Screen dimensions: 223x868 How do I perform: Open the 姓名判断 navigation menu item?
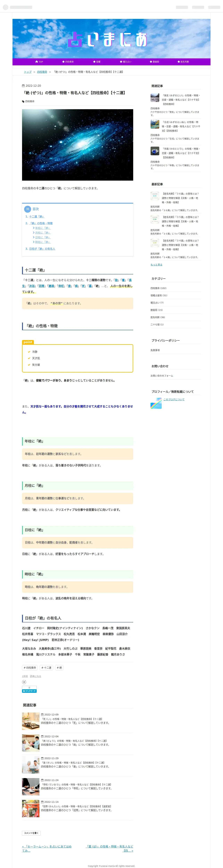[183, 62]
